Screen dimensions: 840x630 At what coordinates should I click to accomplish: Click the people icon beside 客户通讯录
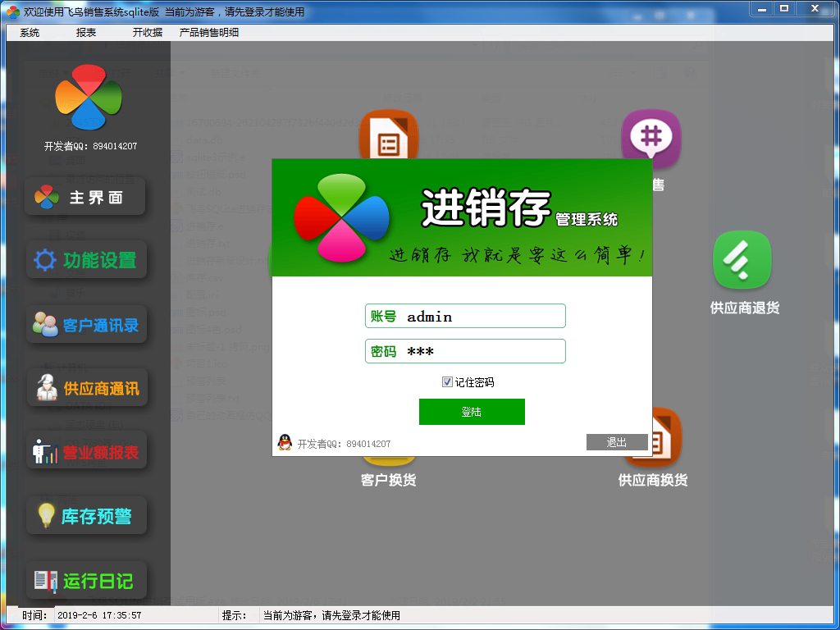(x=45, y=325)
